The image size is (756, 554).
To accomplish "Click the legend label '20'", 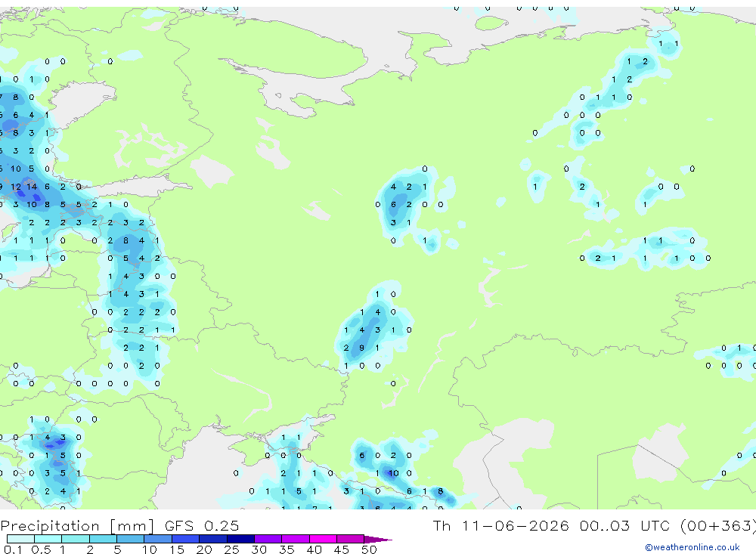I will coord(204,549).
